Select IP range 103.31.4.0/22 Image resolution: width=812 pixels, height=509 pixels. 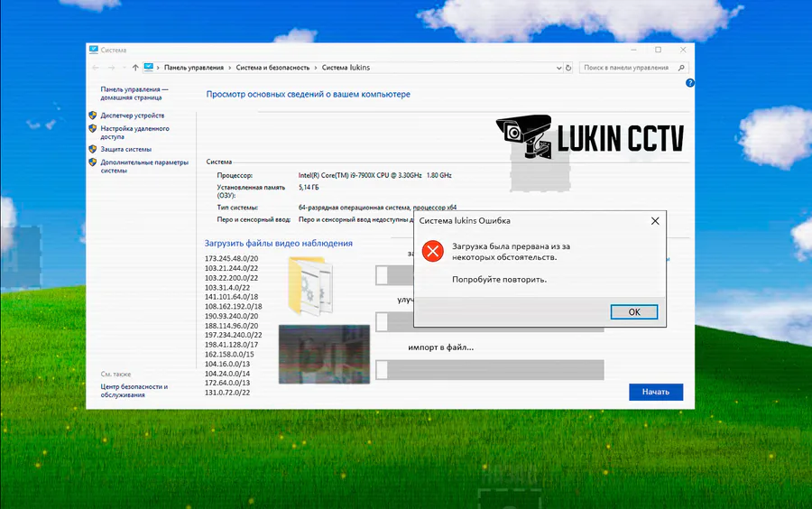pyautogui.click(x=227, y=287)
